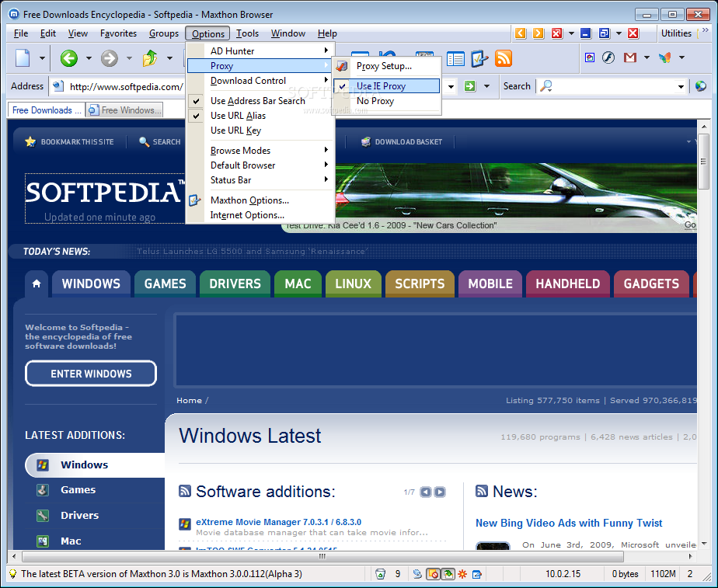Click the lightbulb tip icon in status bar
718x588 pixels.
[12, 574]
